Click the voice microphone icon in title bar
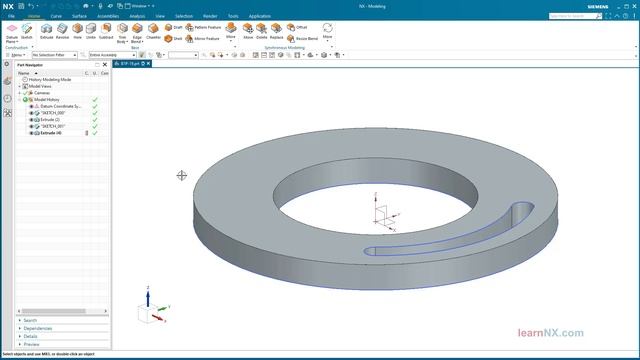The width and height of the screenshot is (640, 360). click(100, 6)
